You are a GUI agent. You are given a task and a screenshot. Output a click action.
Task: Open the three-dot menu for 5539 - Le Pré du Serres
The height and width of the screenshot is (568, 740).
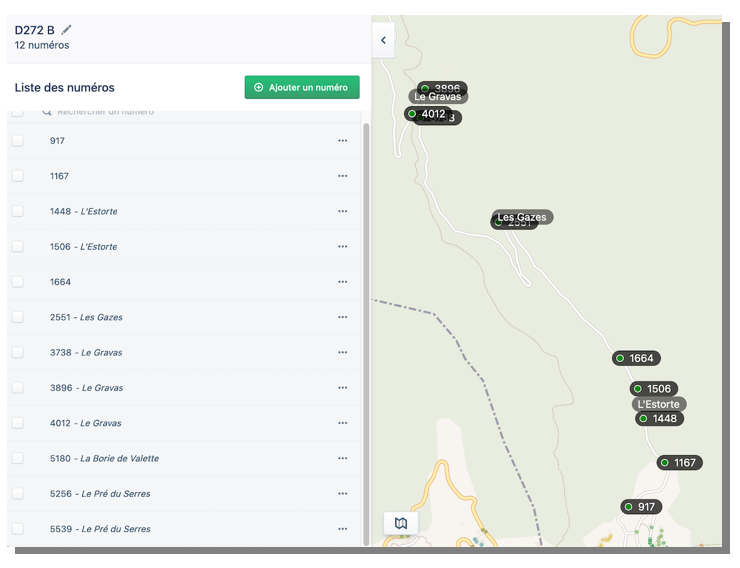(x=343, y=529)
